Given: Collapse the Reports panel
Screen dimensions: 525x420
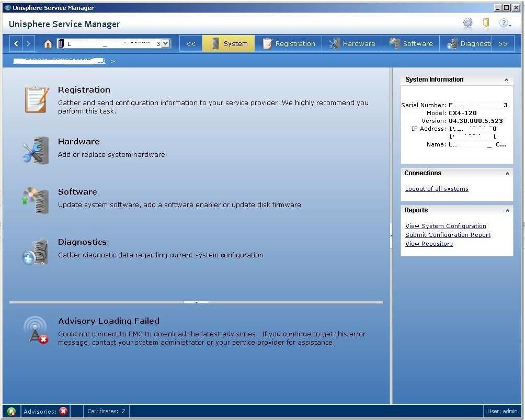Looking at the screenshot, I should coord(507,210).
